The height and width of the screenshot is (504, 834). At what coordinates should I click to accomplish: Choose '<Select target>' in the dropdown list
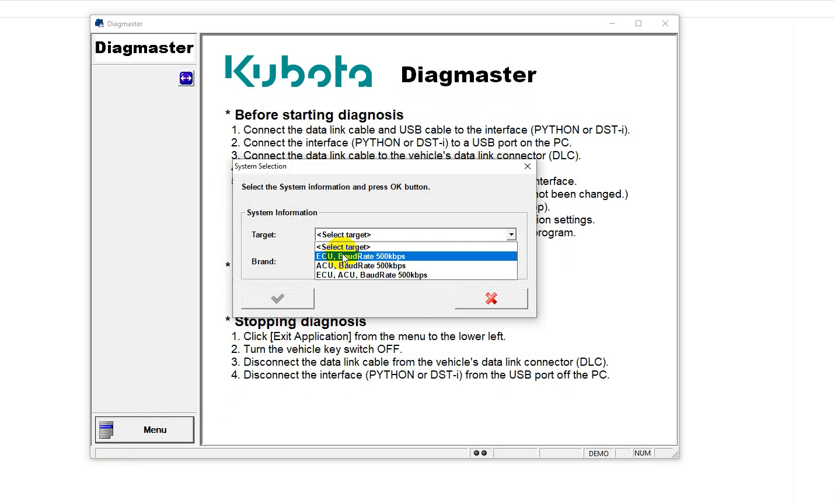click(416, 247)
